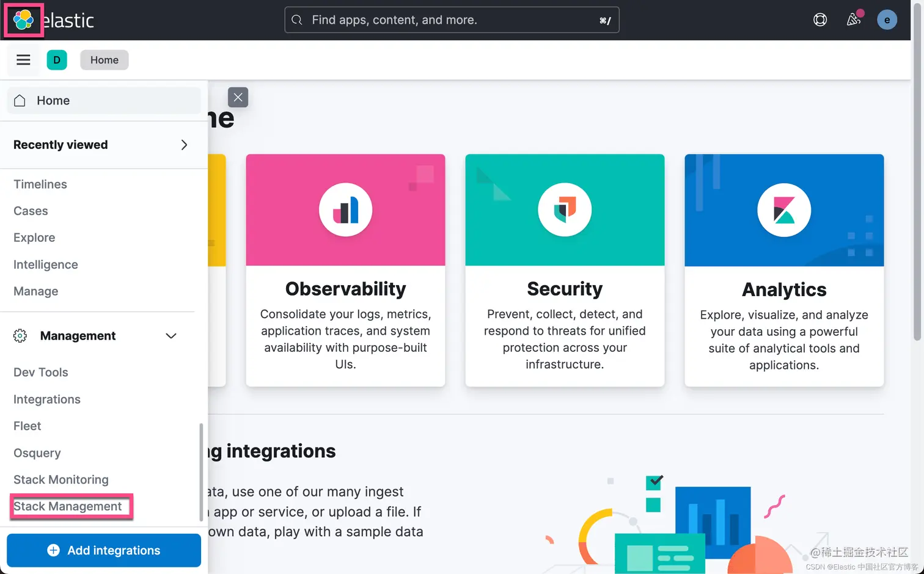
Task: Click the Elastic logo icon
Action: click(24, 20)
